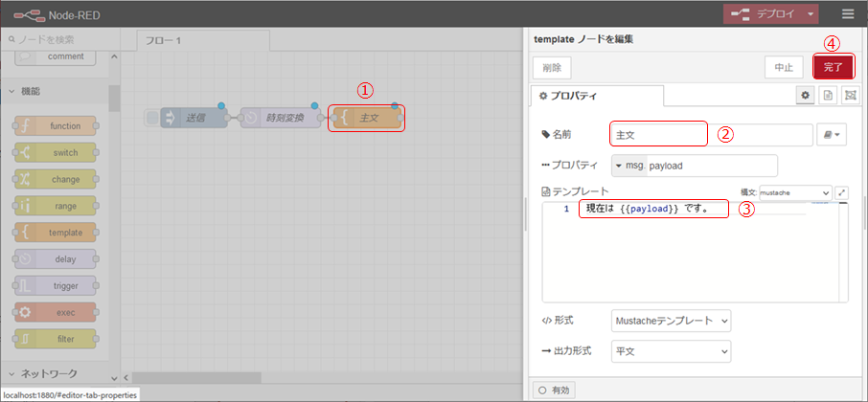Select the function node in palette
The image size is (868, 402).
pyautogui.click(x=56, y=125)
